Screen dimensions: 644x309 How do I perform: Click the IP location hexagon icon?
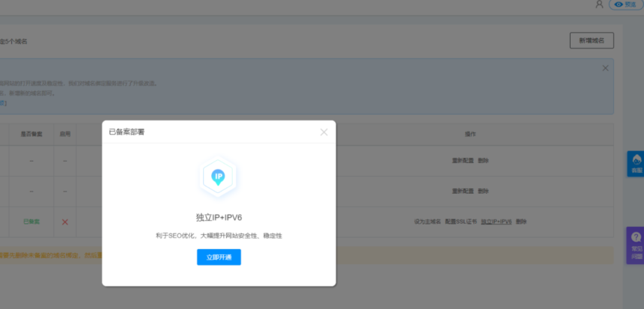click(x=218, y=177)
